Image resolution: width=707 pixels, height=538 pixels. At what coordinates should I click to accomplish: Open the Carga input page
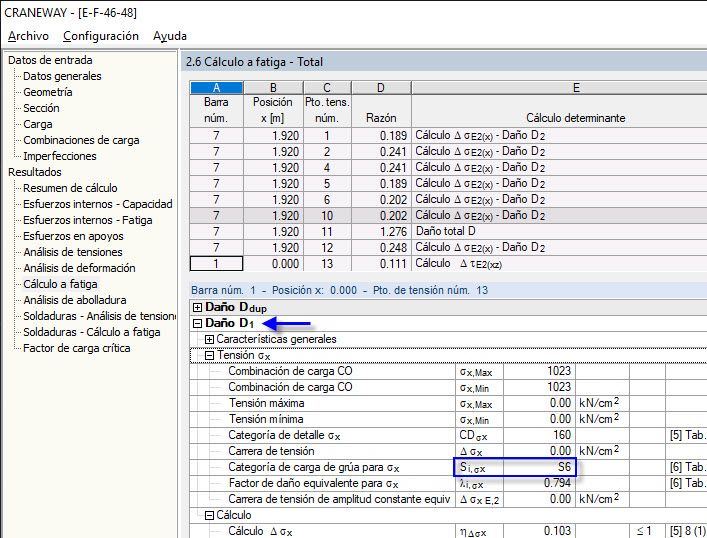[x=38, y=124]
